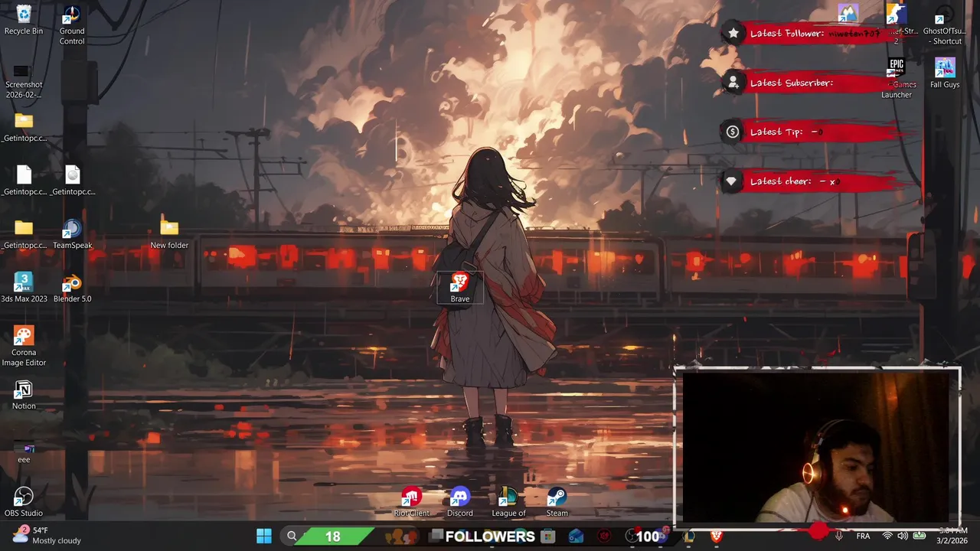Open the clock showing 3/2/2026
Image resolution: width=980 pixels, height=551 pixels.
(x=953, y=536)
